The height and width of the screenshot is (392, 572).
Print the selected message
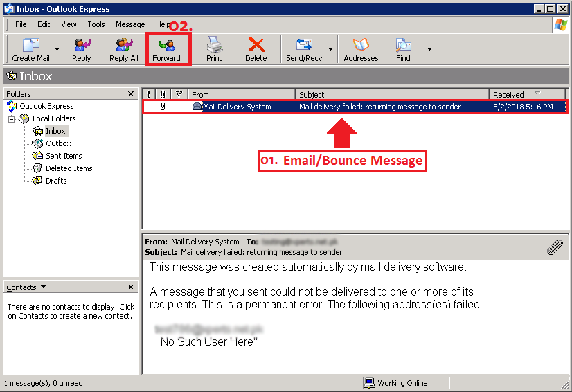pos(214,49)
